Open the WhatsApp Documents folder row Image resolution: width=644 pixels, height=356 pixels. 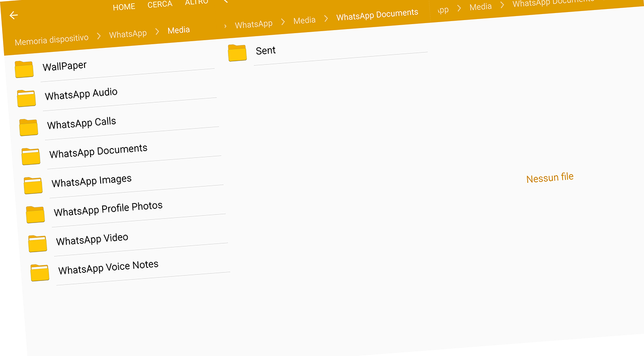pyautogui.click(x=98, y=151)
